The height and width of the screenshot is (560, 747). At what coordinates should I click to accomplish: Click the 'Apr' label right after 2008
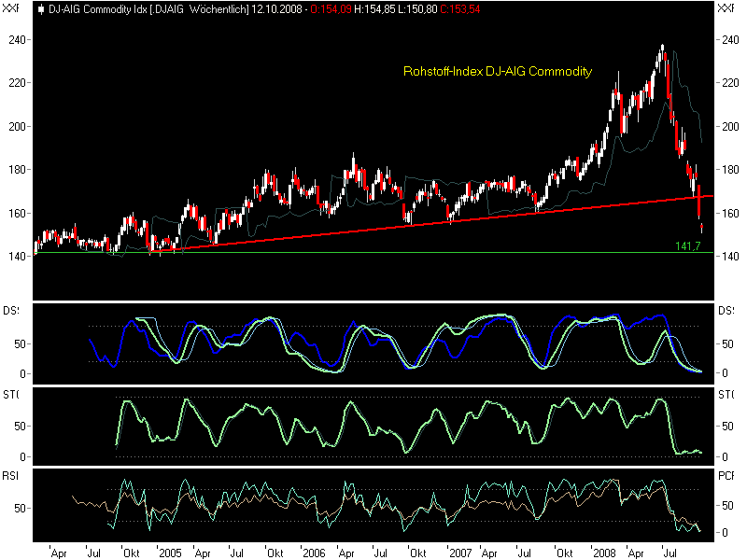pos(636,553)
